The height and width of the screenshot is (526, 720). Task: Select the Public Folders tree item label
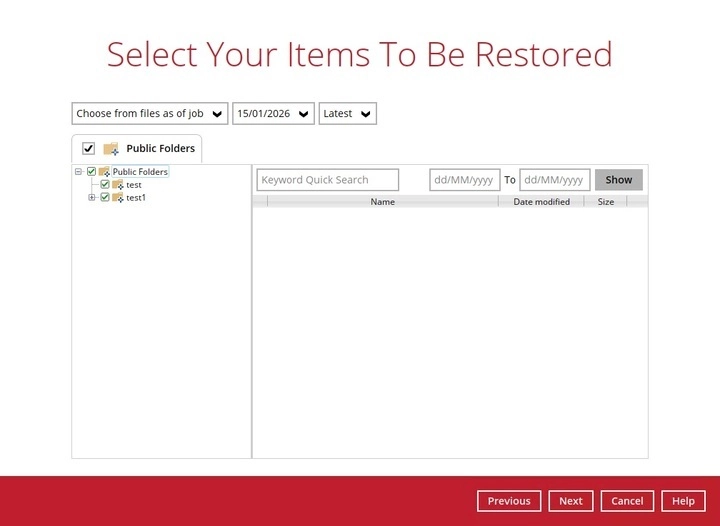point(140,172)
